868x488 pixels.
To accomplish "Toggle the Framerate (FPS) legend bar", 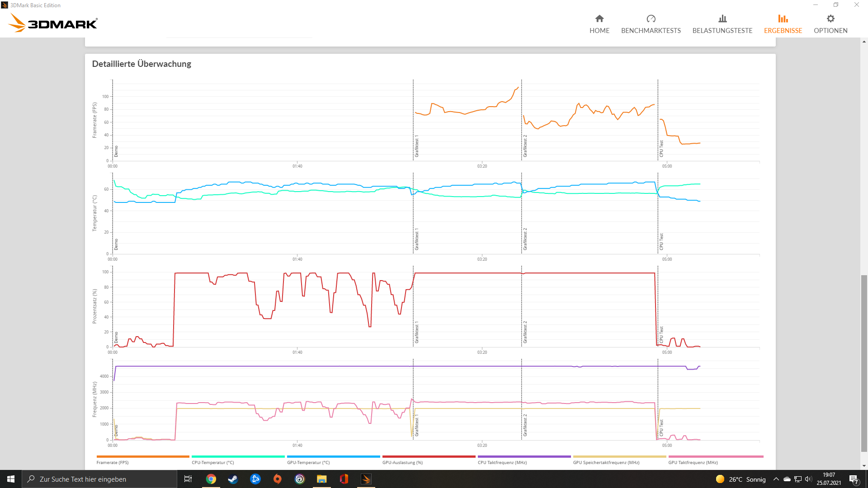I will pos(142,457).
